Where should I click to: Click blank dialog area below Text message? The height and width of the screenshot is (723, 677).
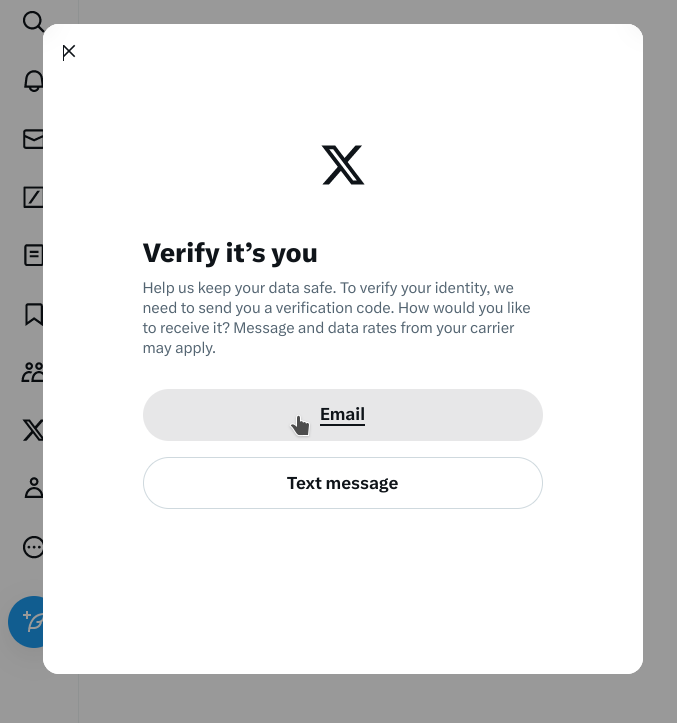tap(343, 590)
